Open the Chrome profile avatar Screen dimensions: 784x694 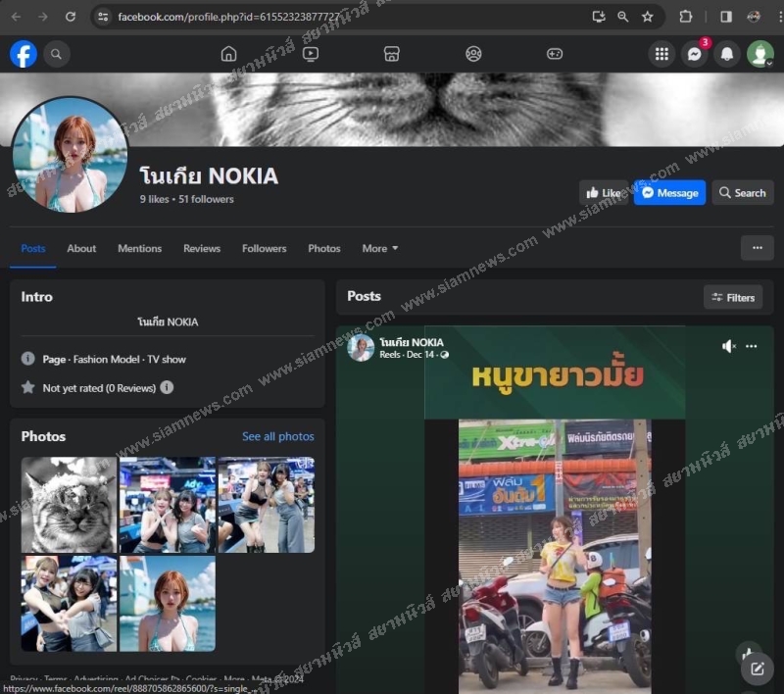point(754,17)
